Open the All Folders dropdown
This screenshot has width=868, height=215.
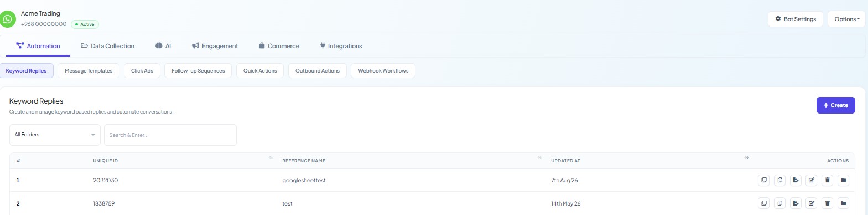[55, 135]
